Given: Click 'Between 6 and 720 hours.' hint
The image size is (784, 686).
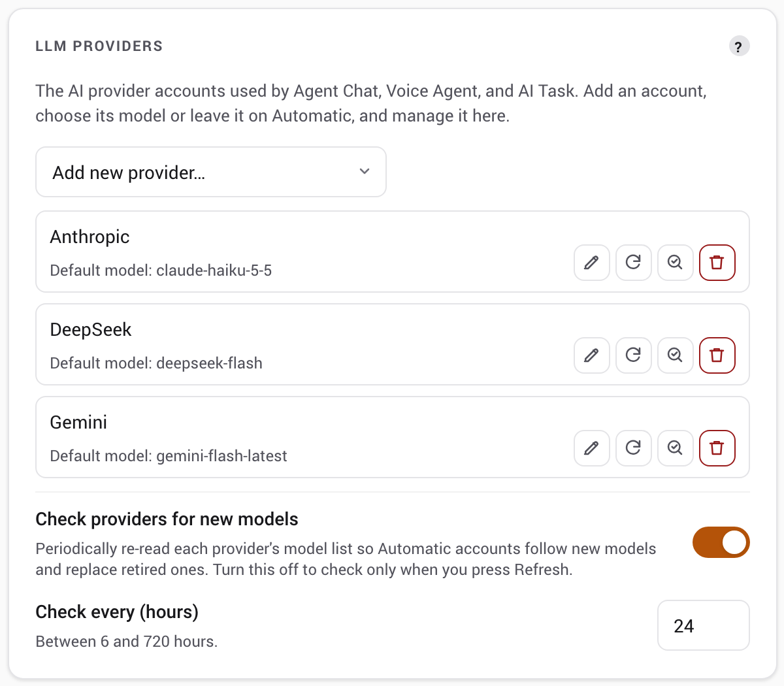Looking at the screenshot, I should point(127,642).
